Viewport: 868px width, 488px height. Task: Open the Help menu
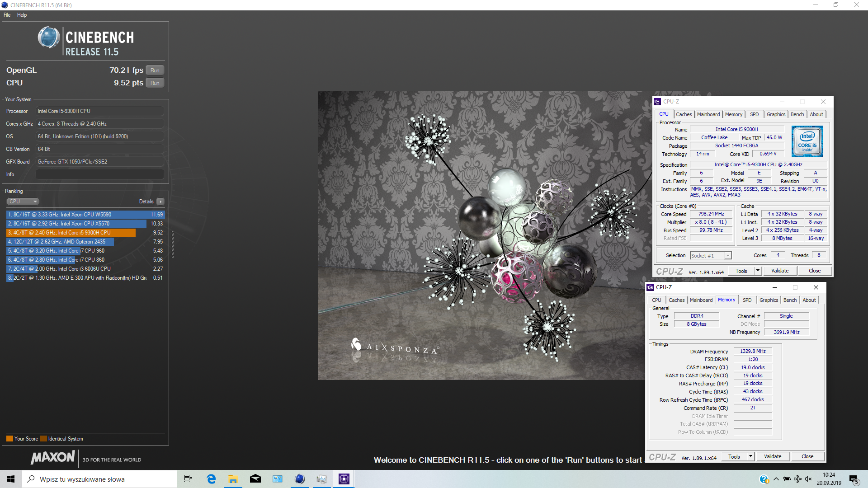pyautogui.click(x=22, y=15)
